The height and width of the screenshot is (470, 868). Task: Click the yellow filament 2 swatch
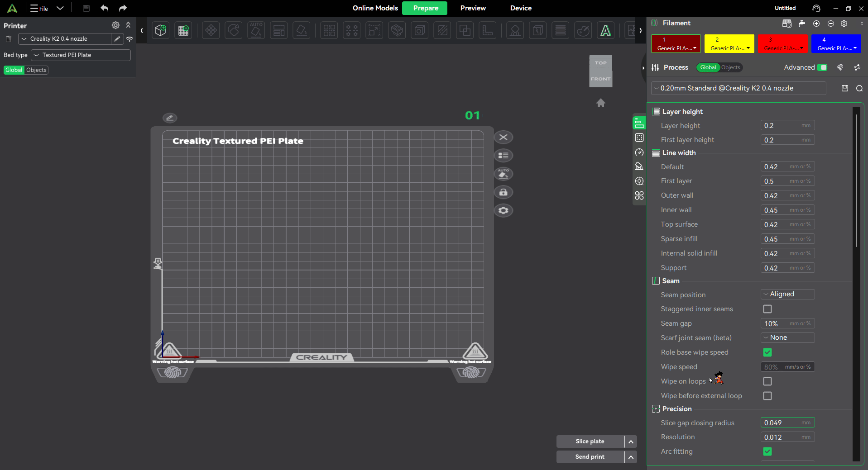click(x=729, y=43)
